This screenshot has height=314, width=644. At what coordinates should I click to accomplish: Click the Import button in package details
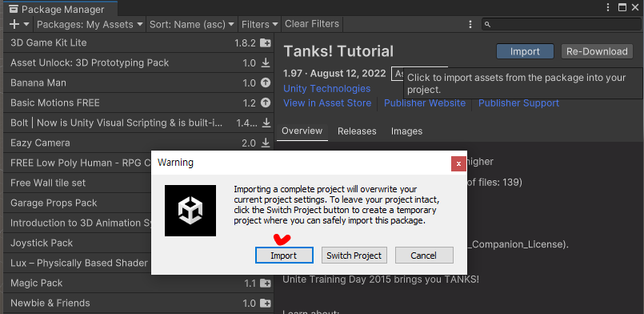click(x=525, y=52)
